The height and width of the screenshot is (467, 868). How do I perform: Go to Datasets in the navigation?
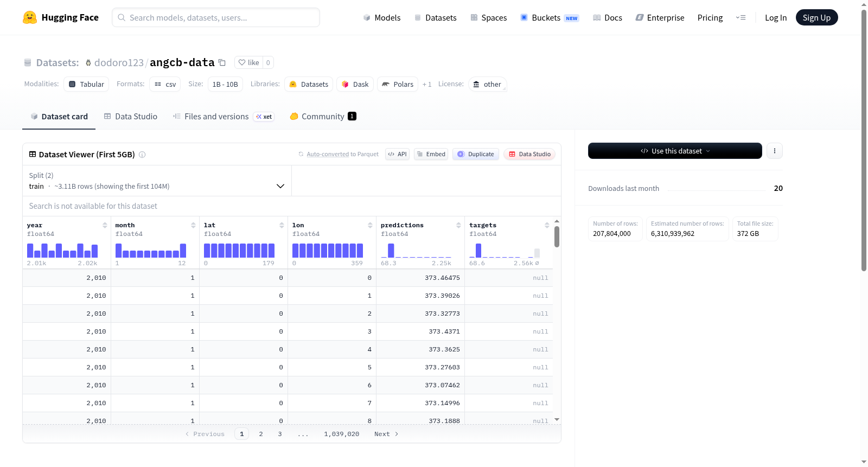pos(435,17)
